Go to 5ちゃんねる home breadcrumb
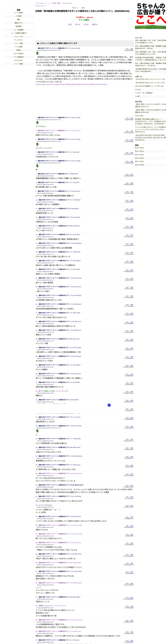 pos(39,3)
